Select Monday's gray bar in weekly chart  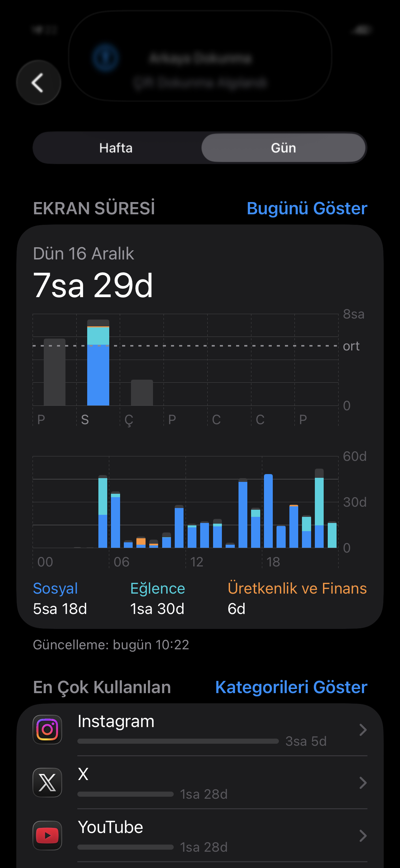[x=55, y=372]
